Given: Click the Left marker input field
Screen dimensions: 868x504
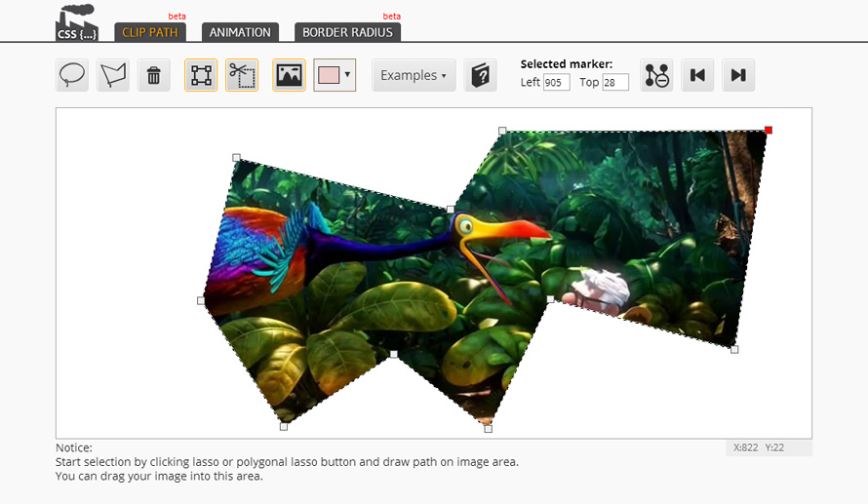Looking at the screenshot, I should point(556,83).
